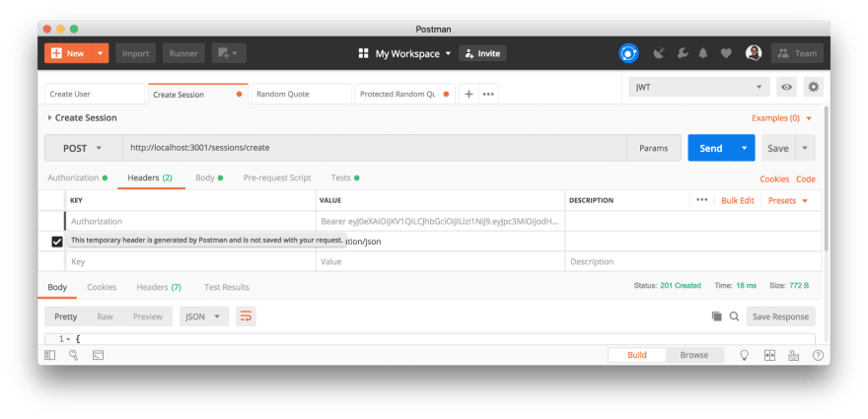Open the Runner
Viewport: 868px width, 419px height.
click(183, 53)
